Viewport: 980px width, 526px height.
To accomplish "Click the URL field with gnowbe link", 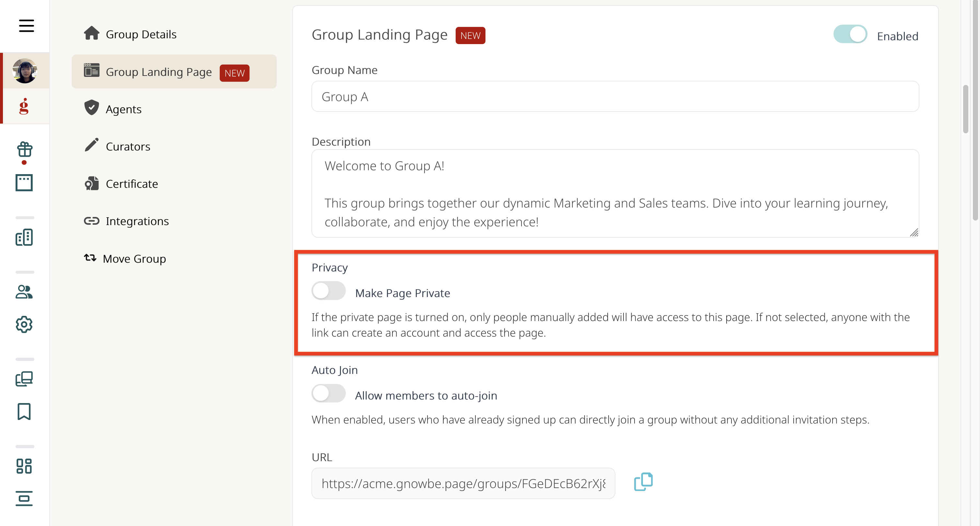I will pos(463,484).
